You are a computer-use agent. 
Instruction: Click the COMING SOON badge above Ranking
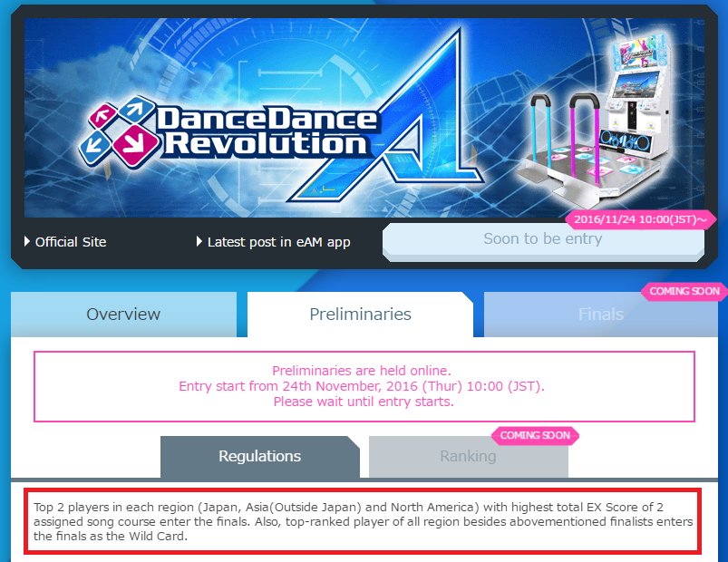[x=535, y=436]
